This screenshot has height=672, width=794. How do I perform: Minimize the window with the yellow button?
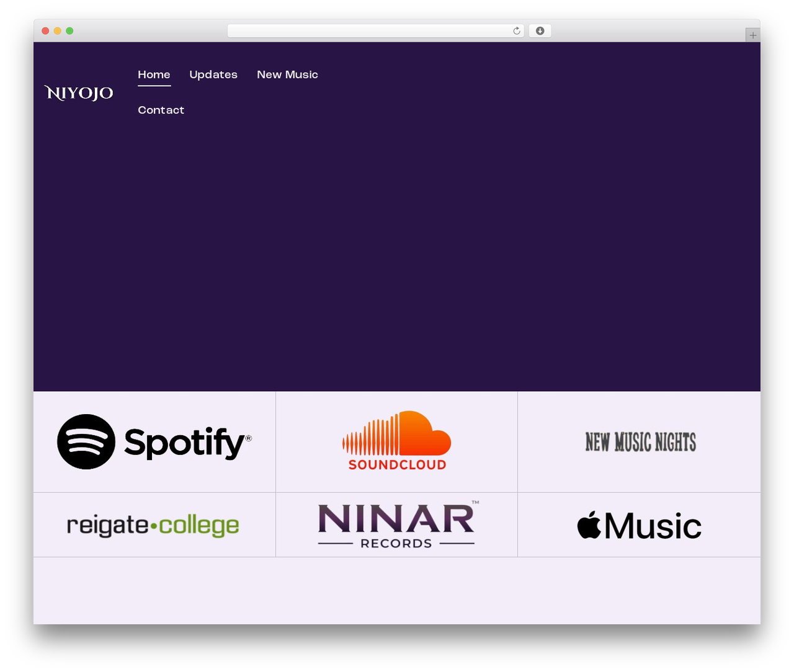58,31
